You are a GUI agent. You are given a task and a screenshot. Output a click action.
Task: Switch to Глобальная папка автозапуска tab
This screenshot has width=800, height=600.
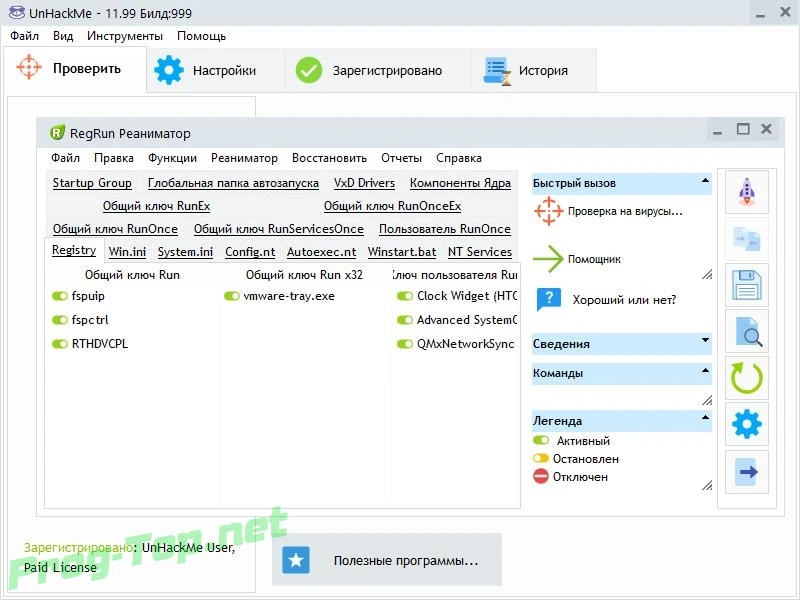pyautogui.click(x=233, y=183)
